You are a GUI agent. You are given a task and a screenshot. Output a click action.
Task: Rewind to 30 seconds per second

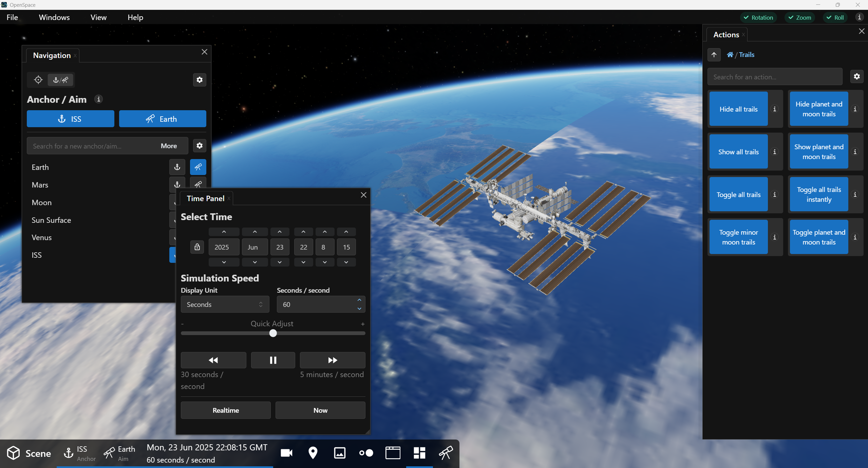click(x=213, y=360)
